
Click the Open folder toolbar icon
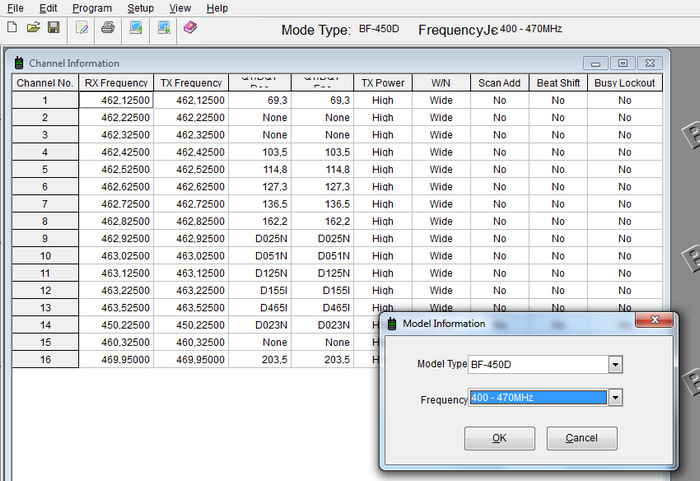click(x=33, y=27)
